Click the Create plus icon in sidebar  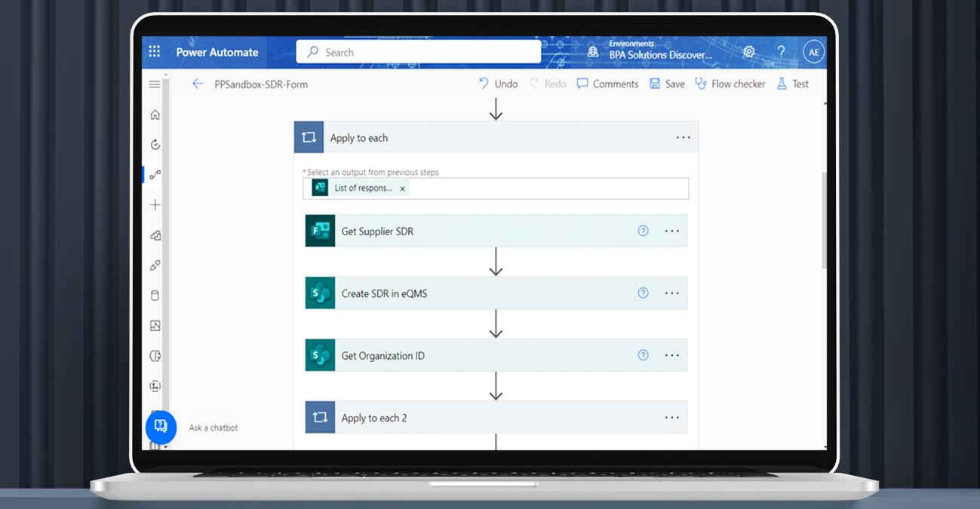[155, 205]
